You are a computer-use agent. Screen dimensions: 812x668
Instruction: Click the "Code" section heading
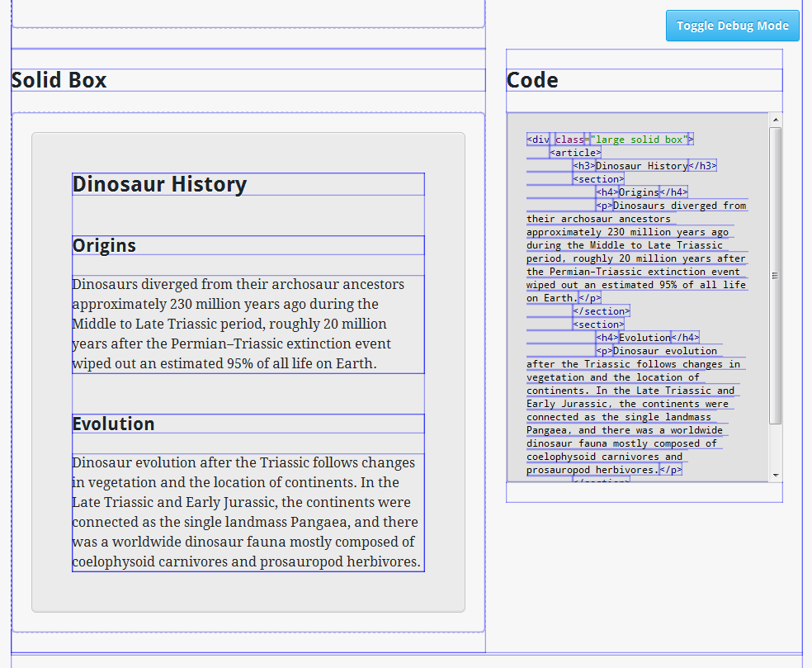coord(532,80)
